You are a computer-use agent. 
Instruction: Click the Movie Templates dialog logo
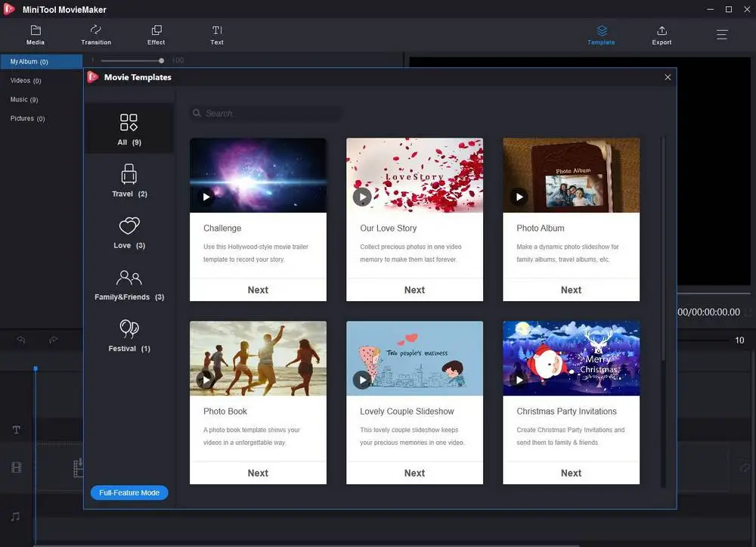point(92,77)
